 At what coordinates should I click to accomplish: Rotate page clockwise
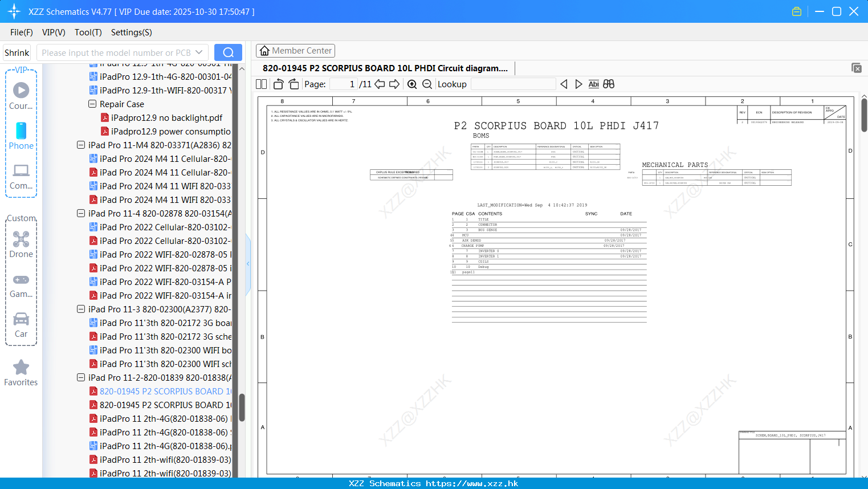coord(294,84)
